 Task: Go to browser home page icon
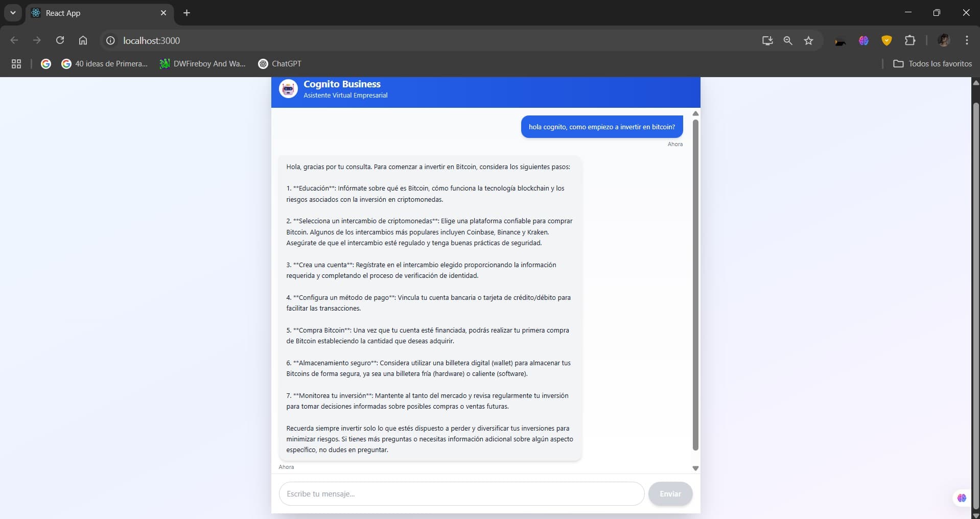coord(83,40)
